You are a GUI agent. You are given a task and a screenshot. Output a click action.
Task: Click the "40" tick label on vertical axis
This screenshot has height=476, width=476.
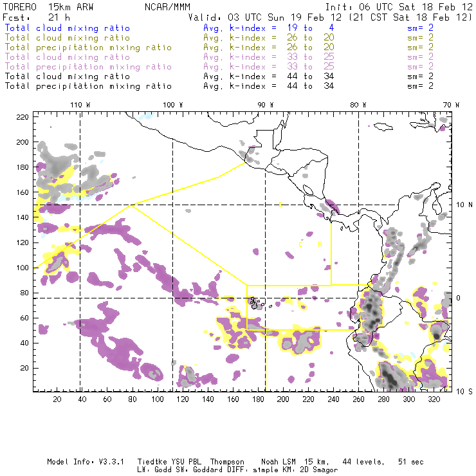[24, 343]
